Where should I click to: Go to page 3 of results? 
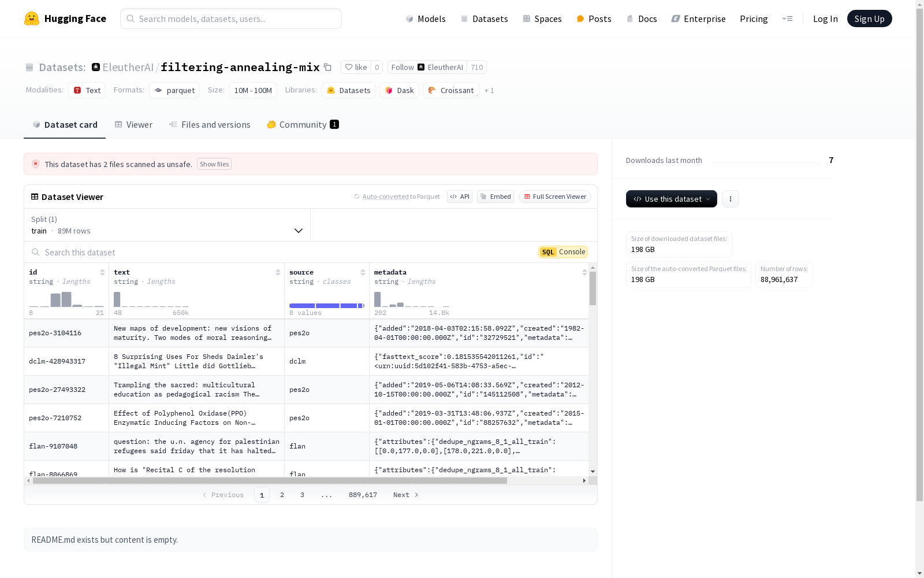point(302,495)
